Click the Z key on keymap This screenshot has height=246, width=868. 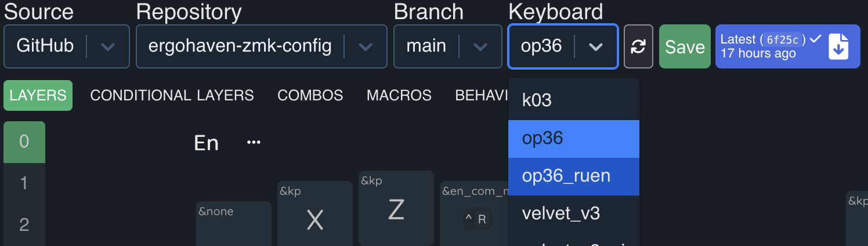pos(396,210)
